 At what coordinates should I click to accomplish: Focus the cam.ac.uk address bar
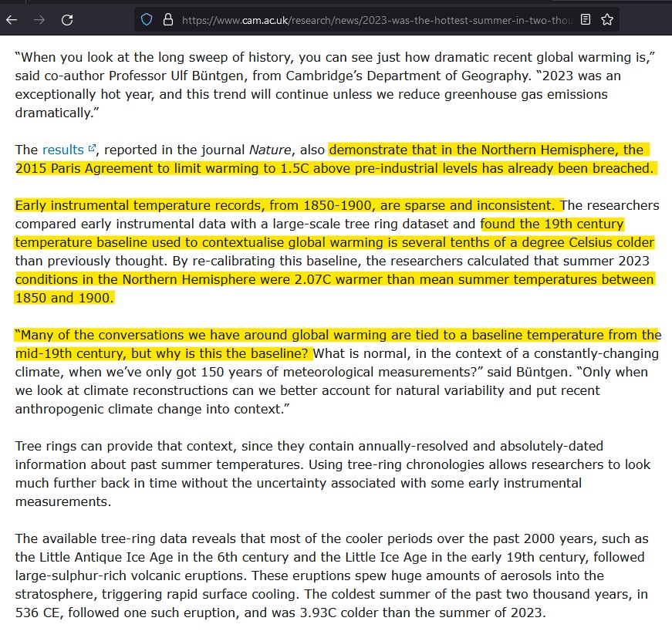tap(377, 20)
